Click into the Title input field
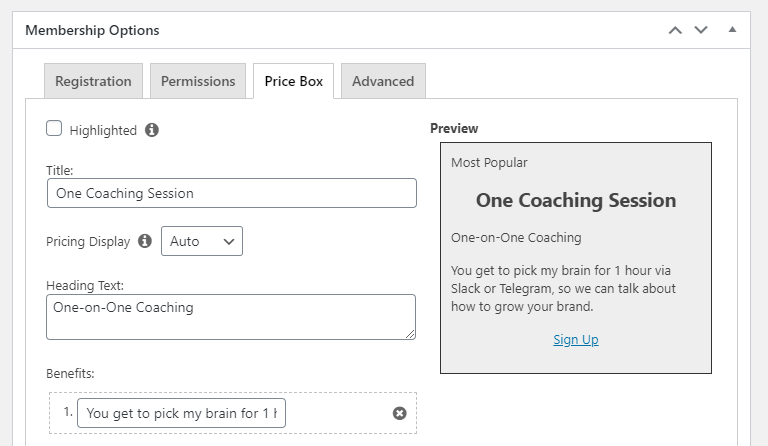 click(x=231, y=193)
